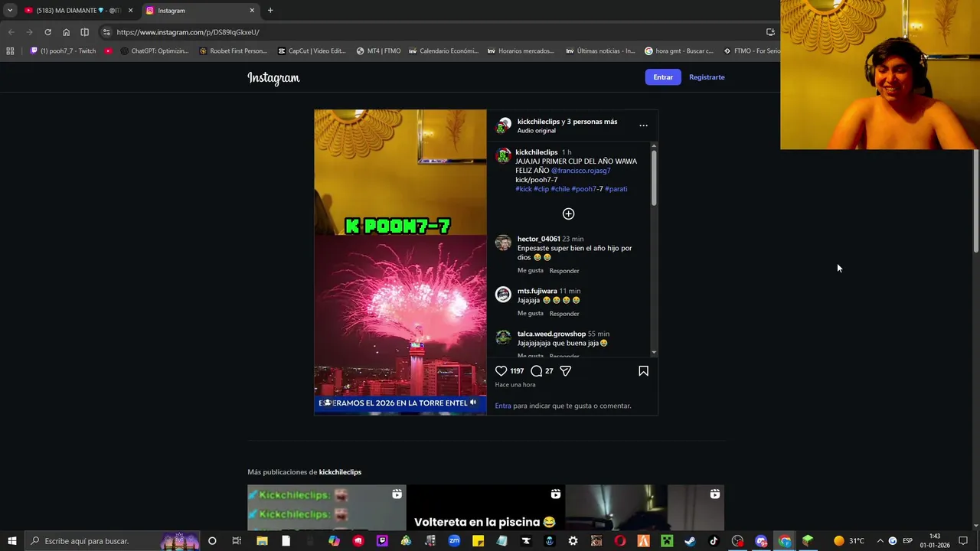Open kickchileclips username in the post header
Image resolution: width=980 pixels, height=551 pixels.
(x=538, y=122)
